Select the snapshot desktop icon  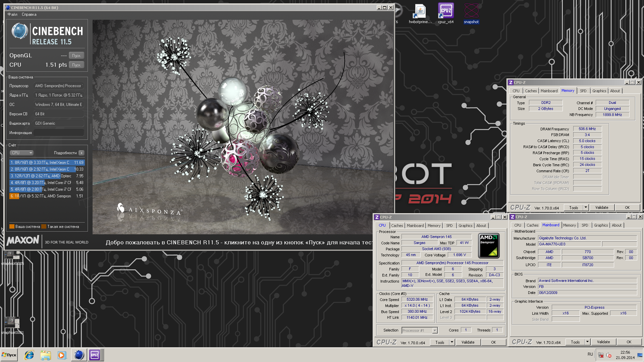[x=471, y=14]
